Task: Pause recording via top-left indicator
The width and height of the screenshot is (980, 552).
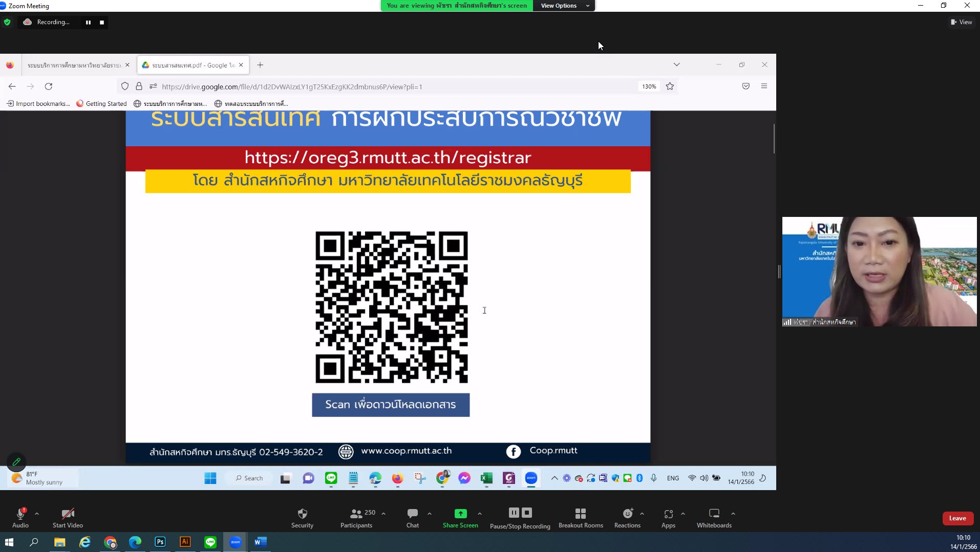Action: 88,23
